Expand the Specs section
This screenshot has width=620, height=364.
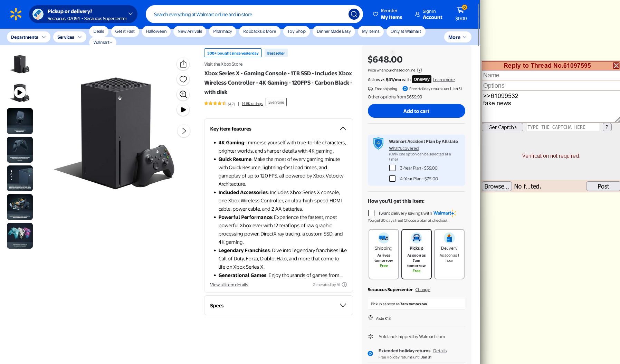point(343,305)
